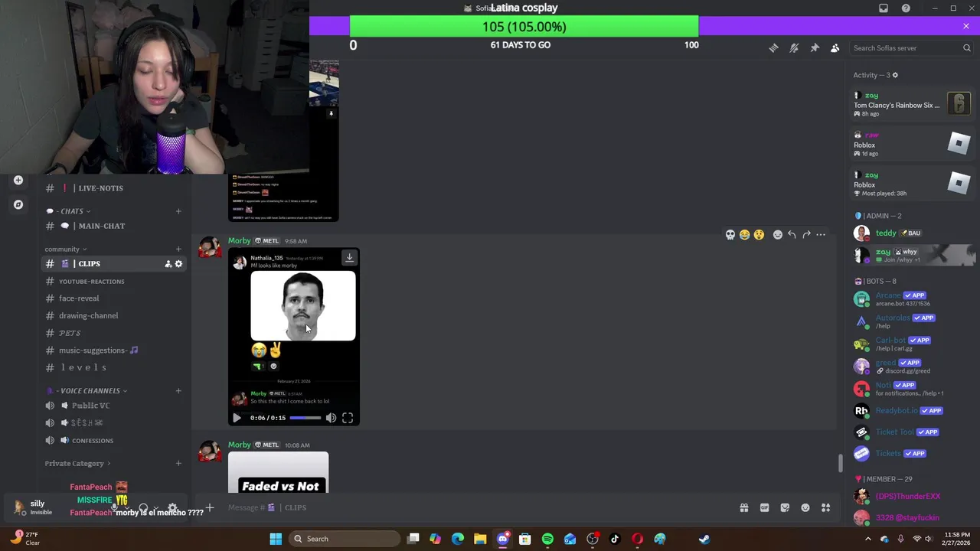Create channel in CHATS category

[178, 211]
